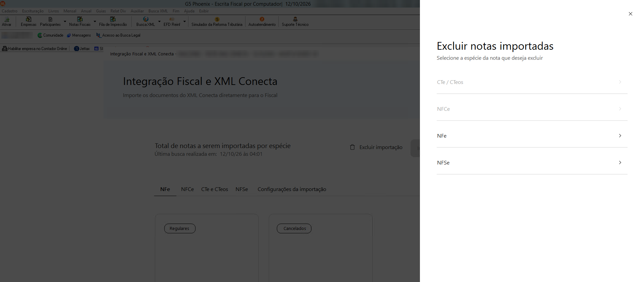Expand the NFe chevron in exclusion panel
Image resolution: width=644 pixels, height=282 pixels.
point(620,136)
